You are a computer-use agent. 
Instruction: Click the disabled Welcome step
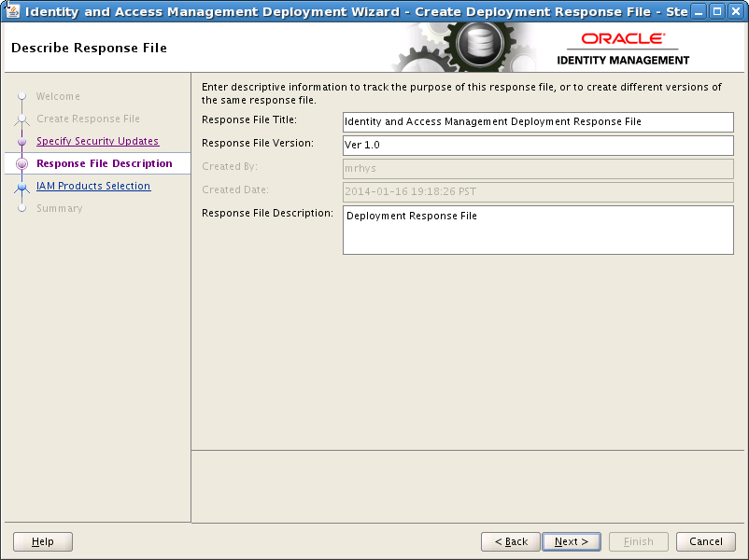coord(58,96)
